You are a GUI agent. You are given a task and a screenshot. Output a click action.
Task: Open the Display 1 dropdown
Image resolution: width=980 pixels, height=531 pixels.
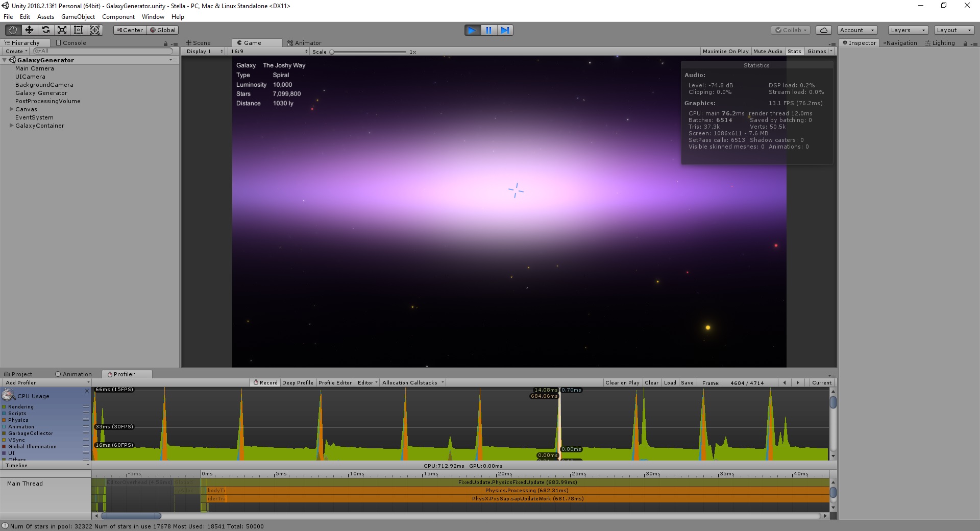point(204,51)
